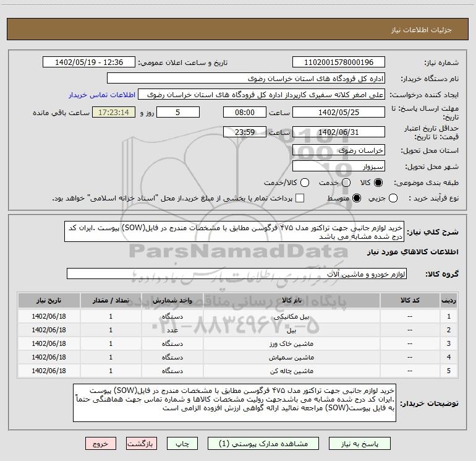The width and height of the screenshot is (476, 461).
Task: Click the ردیف column header
Action: [449, 300]
